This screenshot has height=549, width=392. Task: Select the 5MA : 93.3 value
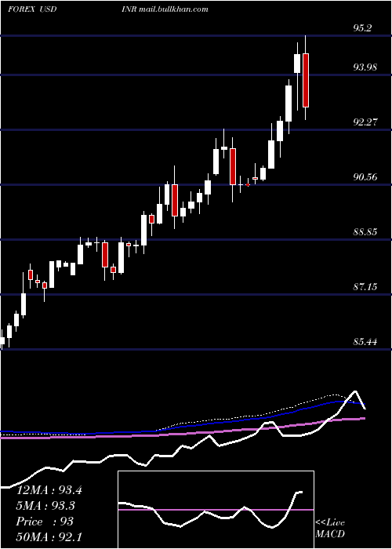45,506
